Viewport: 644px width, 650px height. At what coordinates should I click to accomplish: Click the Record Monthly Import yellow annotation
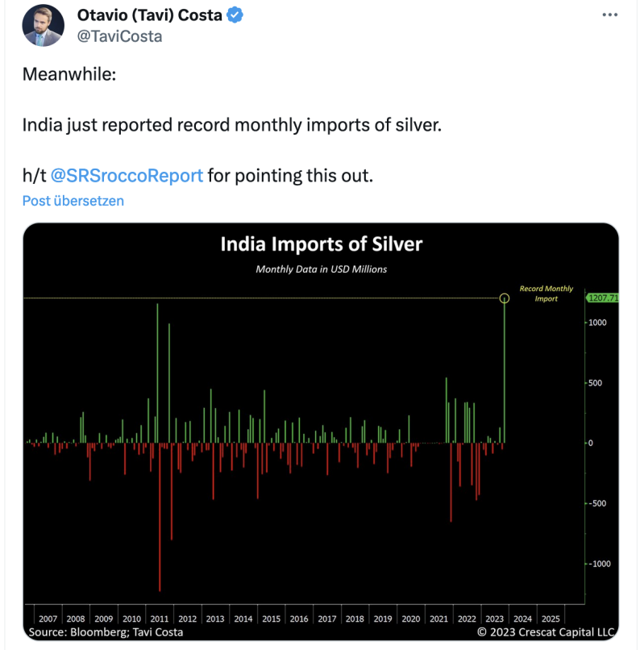[546, 293]
